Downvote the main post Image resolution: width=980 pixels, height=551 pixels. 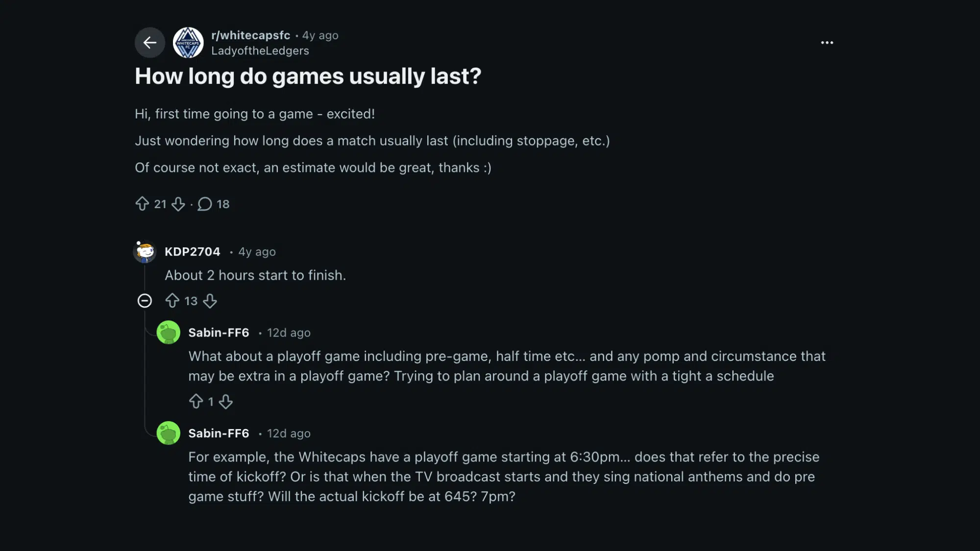coord(178,204)
